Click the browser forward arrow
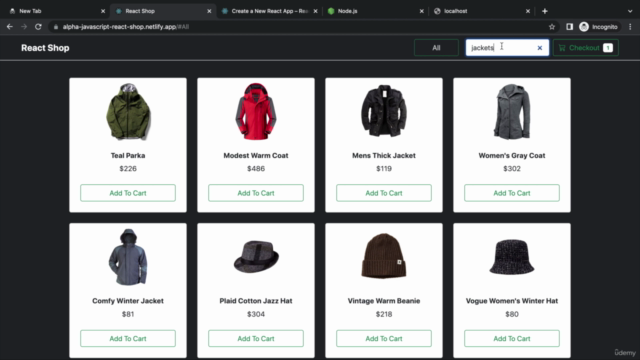The width and height of the screenshot is (640, 360). (24, 27)
